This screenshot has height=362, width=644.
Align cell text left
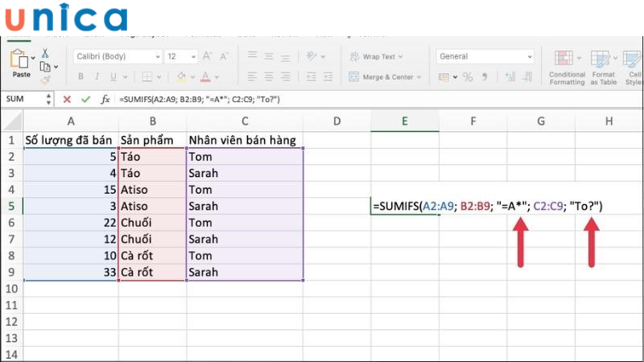tap(252, 76)
